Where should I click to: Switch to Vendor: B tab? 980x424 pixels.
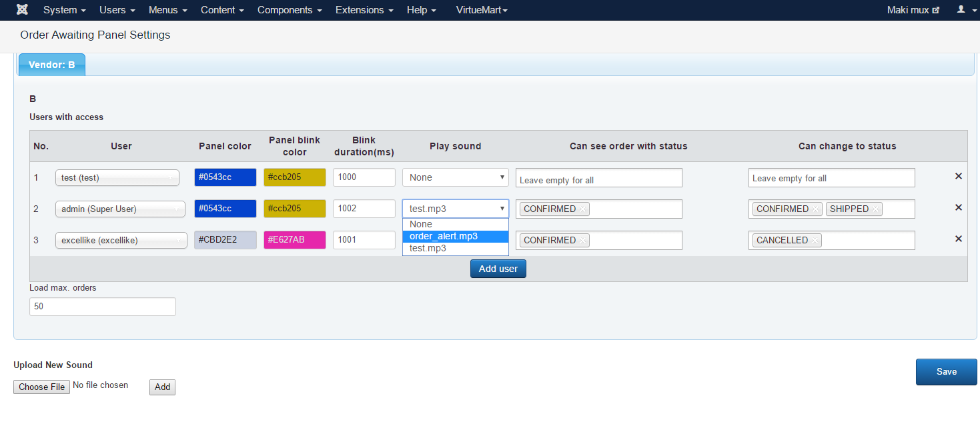[x=52, y=65]
